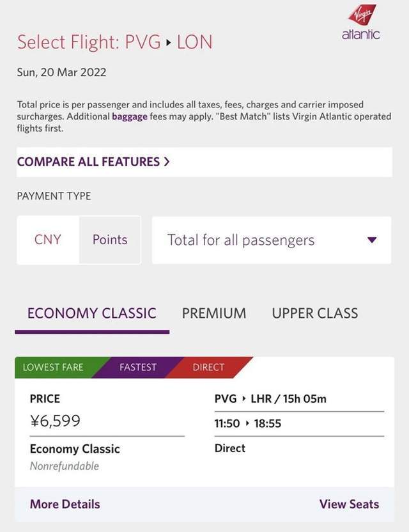Image resolution: width=409 pixels, height=532 pixels.
Task: Open the Premium tab
Action: pos(214,313)
